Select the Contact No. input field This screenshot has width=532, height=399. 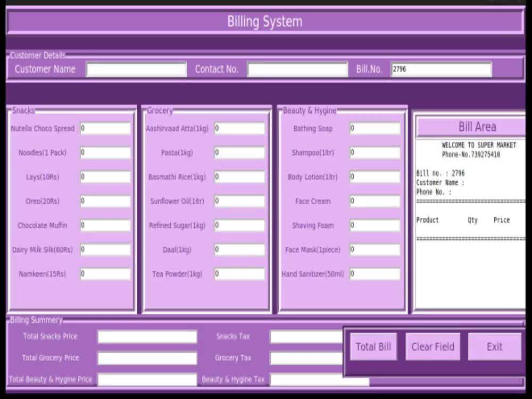297,69
